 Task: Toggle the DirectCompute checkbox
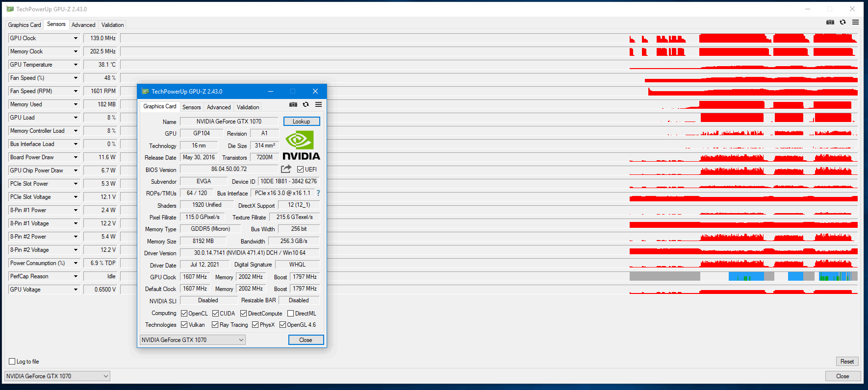243,314
